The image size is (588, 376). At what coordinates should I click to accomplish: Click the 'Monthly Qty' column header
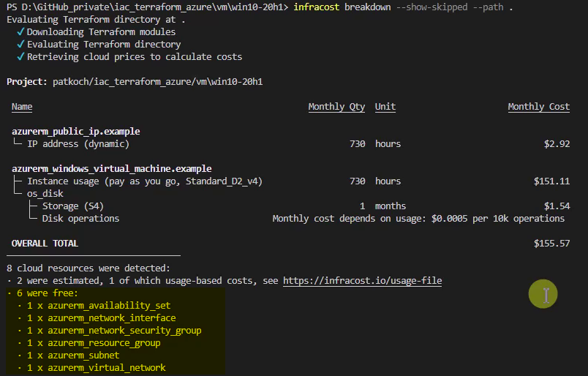336,107
